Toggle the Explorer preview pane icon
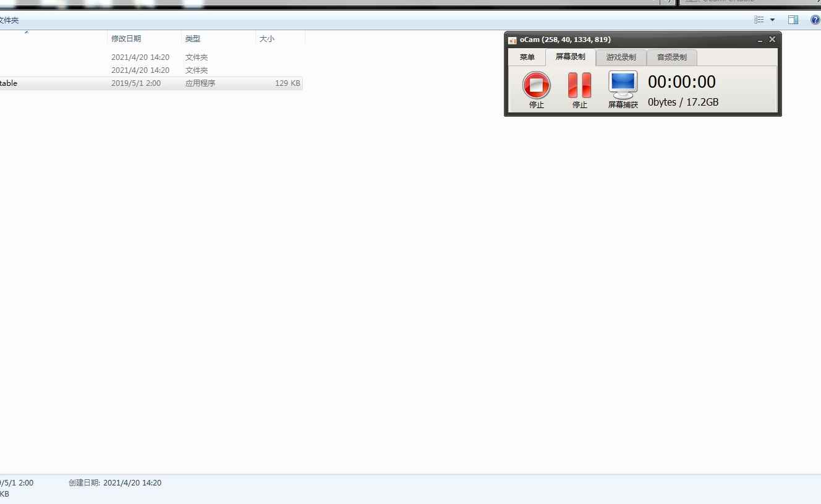The width and height of the screenshot is (821, 504). 793,20
